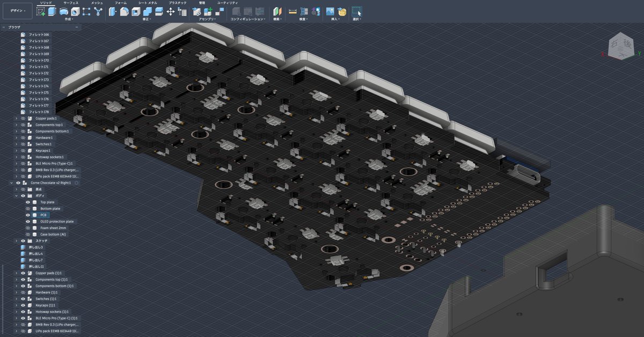
Task: Click the 押し出し11 feature
Action: tap(36, 266)
